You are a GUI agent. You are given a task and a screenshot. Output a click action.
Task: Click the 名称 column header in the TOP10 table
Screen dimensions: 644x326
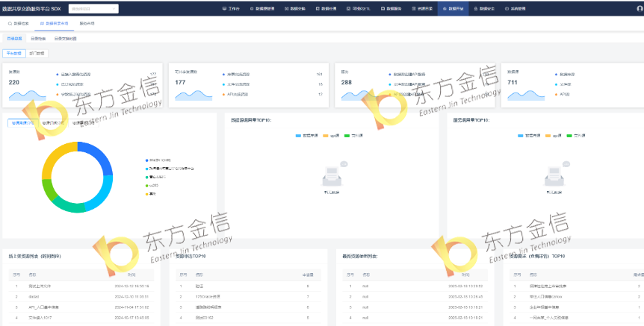pyautogui.click(x=199, y=275)
